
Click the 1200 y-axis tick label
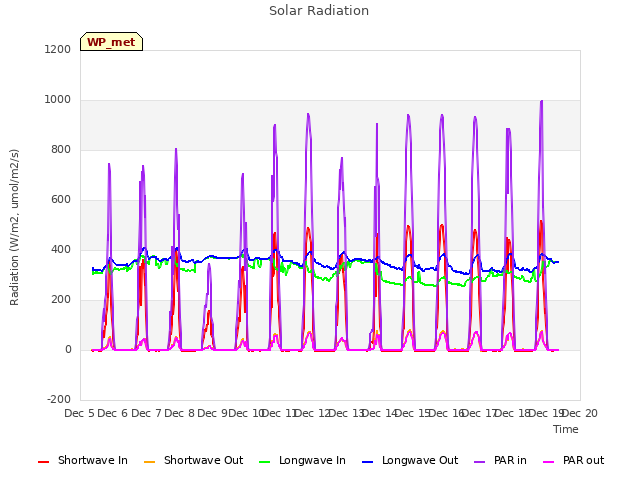tap(58, 49)
